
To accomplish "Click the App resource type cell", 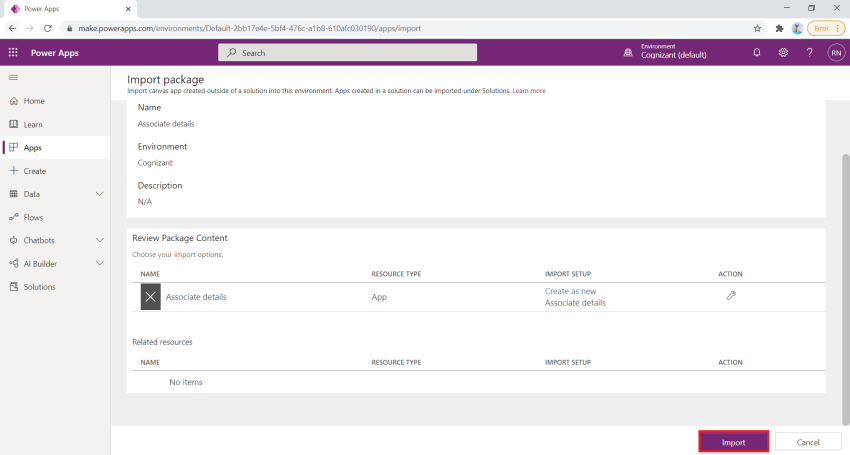I will (379, 297).
